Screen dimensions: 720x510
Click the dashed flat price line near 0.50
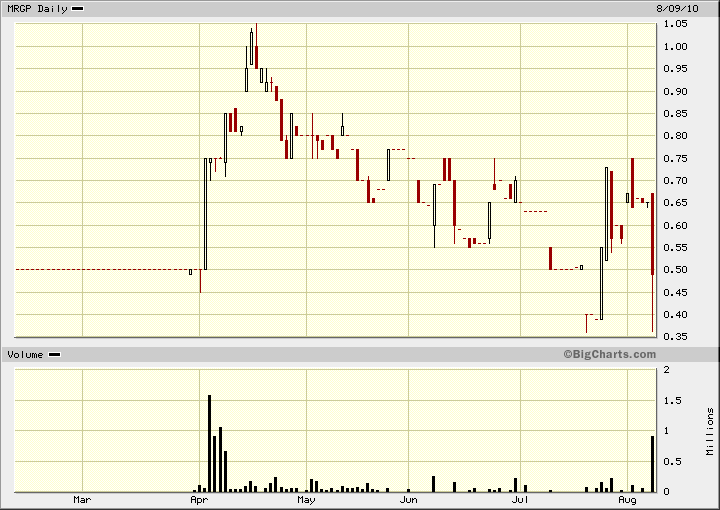coord(100,270)
